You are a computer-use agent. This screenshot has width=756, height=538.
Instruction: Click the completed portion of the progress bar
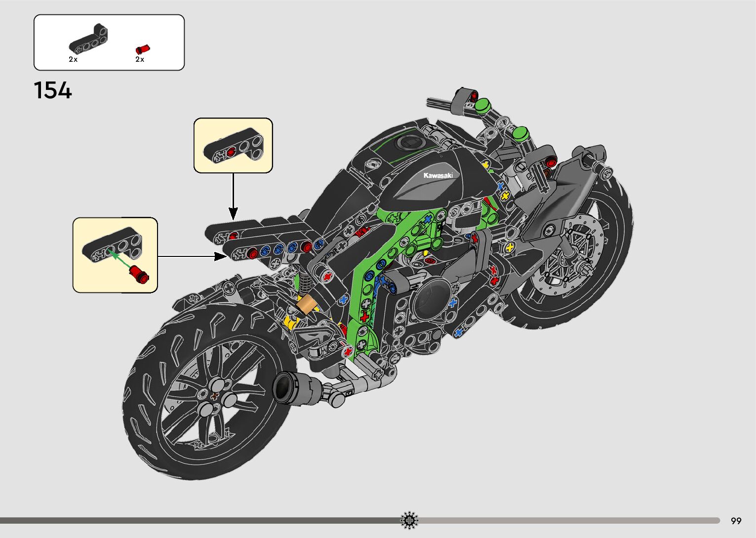click(x=198, y=520)
